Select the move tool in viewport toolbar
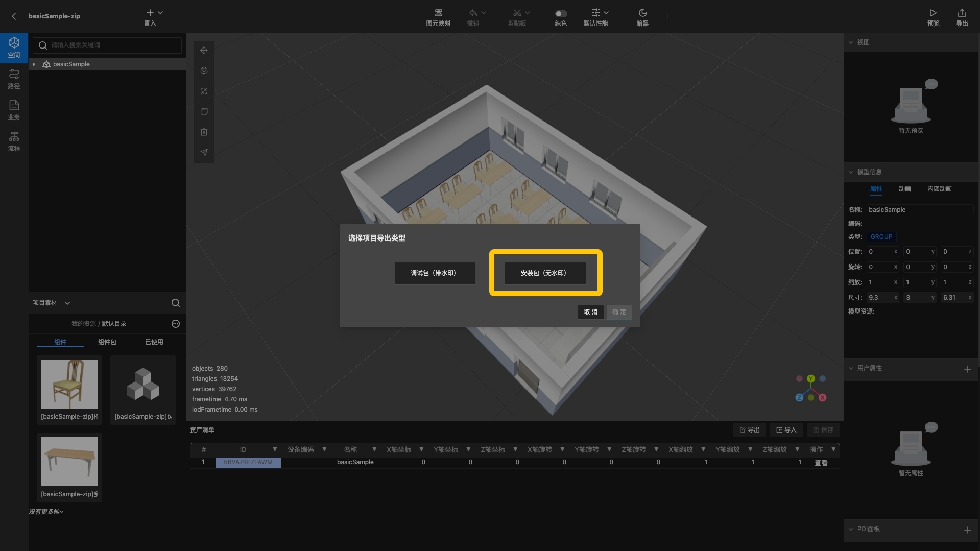The image size is (980, 551). (204, 50)
